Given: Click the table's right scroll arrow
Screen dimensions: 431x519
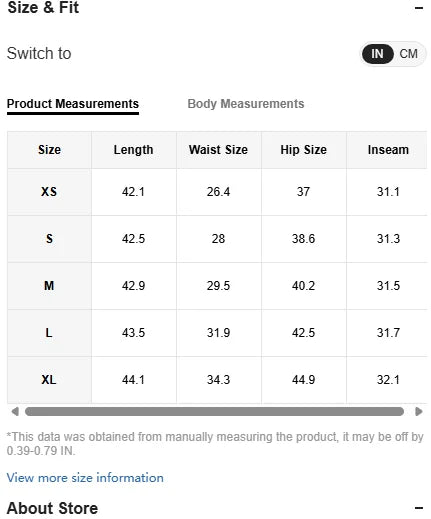Looking at the screenshot, I should 419,412.
